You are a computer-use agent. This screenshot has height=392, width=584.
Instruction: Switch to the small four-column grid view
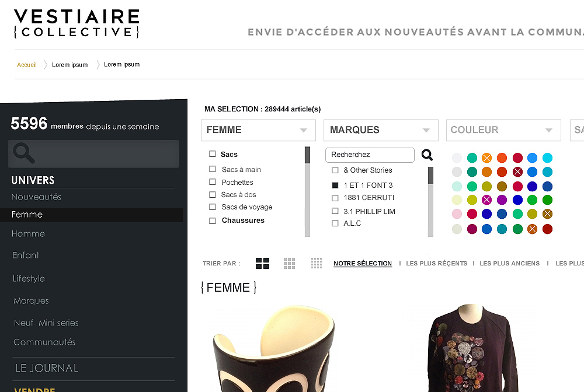pyautogui.click(x=317, y=263)
